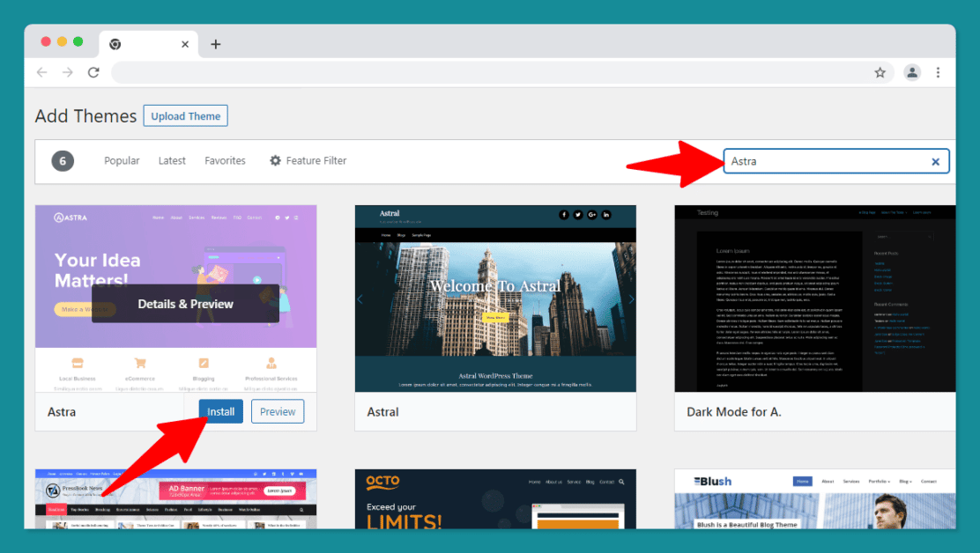
Task: Switch to the Latest themes tab
Action: (x=172, y=160)
